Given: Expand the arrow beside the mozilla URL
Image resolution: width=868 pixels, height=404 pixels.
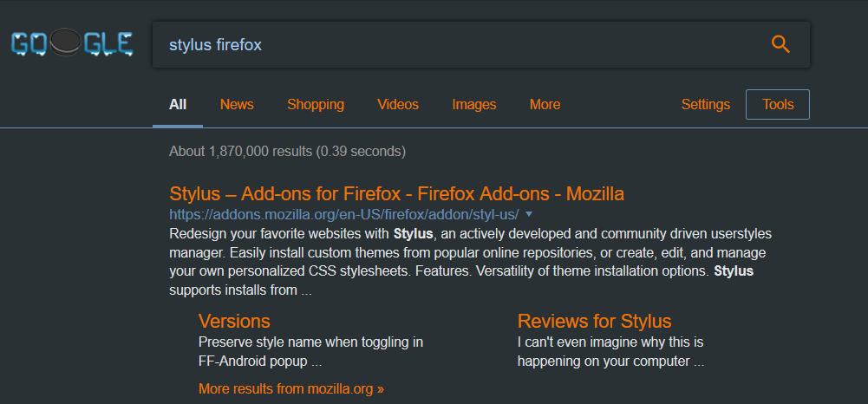Looking at the screenshot, I should pyautogui.click(x=529, y=213).
